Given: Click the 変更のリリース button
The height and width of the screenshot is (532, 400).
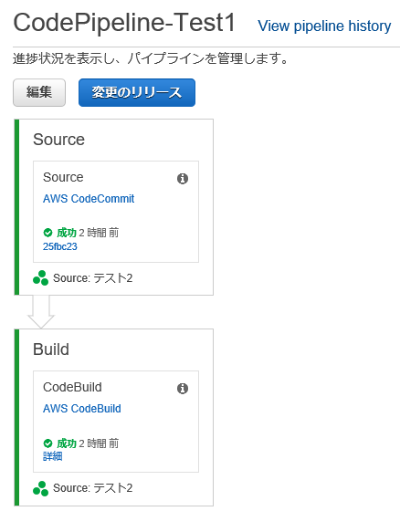Looking at the screenshot, I should pyautogui.click(x=137, y=93).
